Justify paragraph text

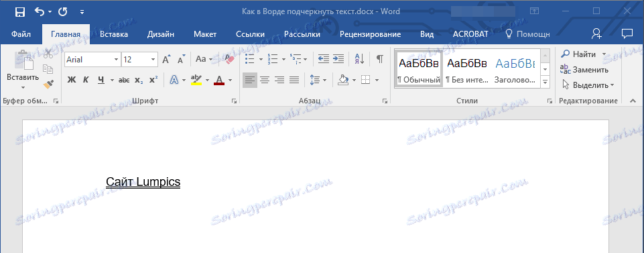294,80
